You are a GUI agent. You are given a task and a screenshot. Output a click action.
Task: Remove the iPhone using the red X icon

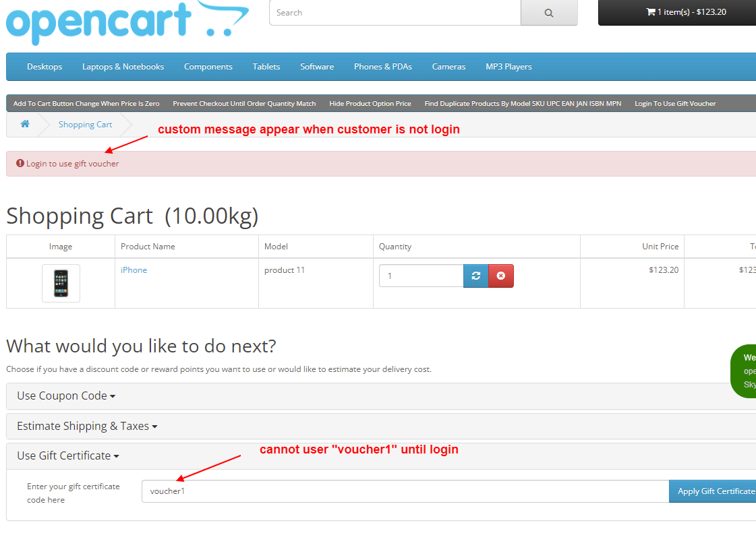point(500,276)
